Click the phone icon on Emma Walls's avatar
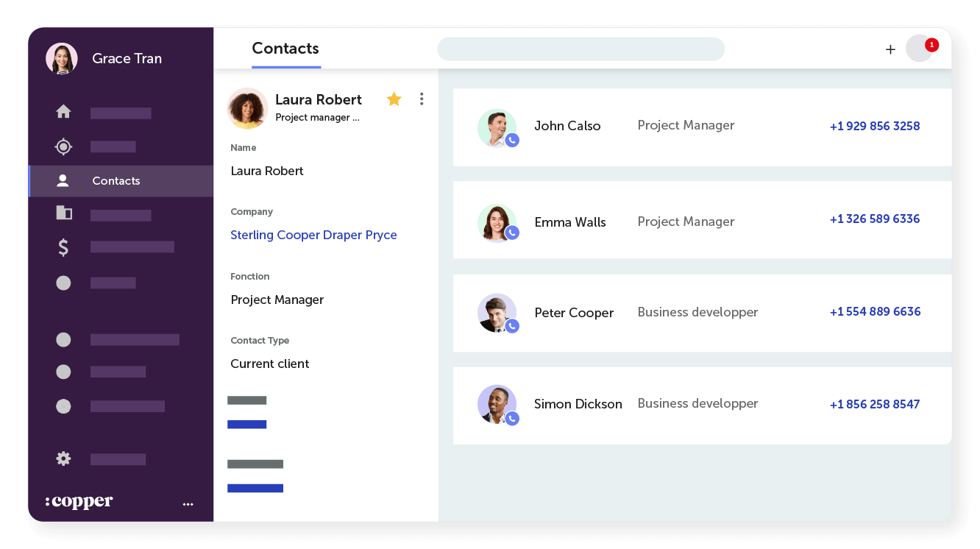Viewport: 980px width, 549px height. coord(512,232)
